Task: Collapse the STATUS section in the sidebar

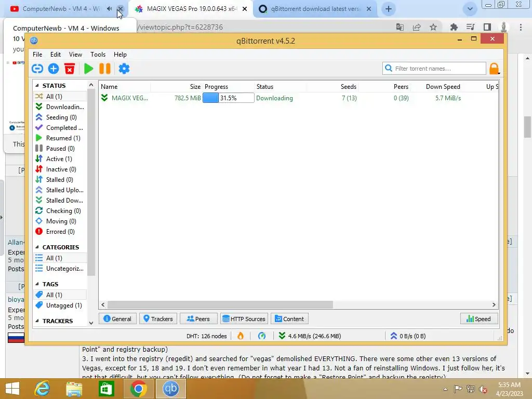Action: click(x=37, y=86)
